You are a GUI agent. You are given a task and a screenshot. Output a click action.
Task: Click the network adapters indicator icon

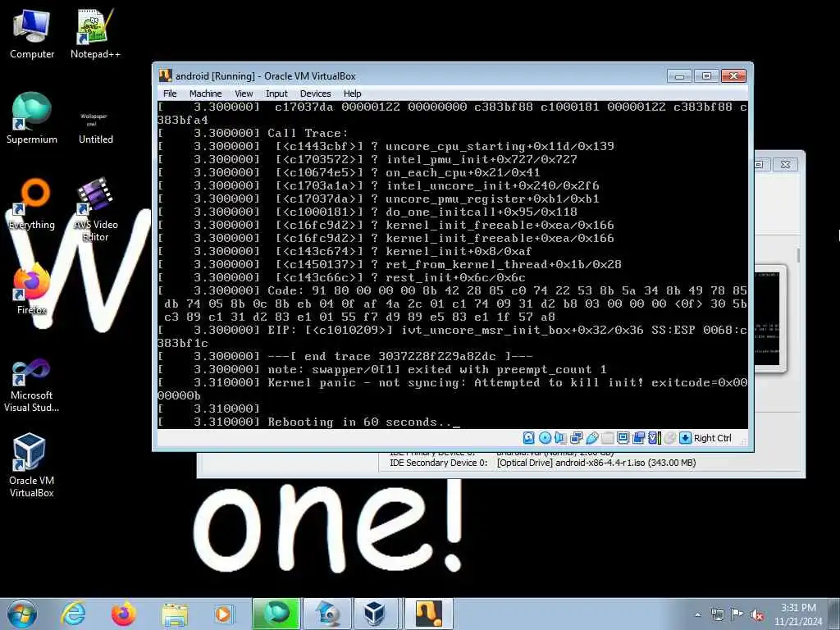(576, 438)
